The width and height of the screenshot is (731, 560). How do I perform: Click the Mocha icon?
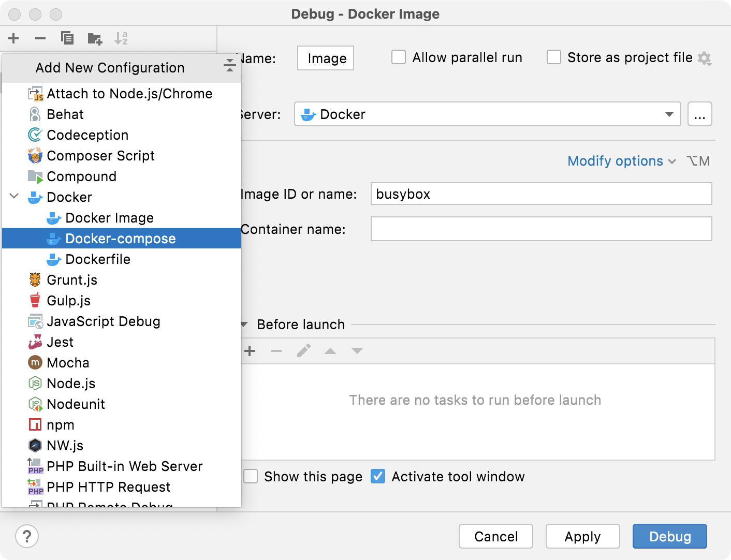(35, 362)
